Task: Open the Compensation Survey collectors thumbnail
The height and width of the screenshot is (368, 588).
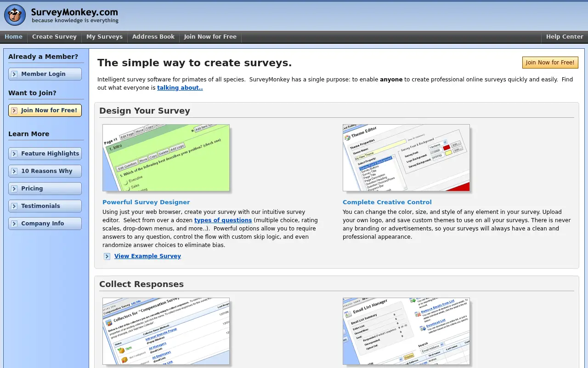Action: (x=166, y=331)
